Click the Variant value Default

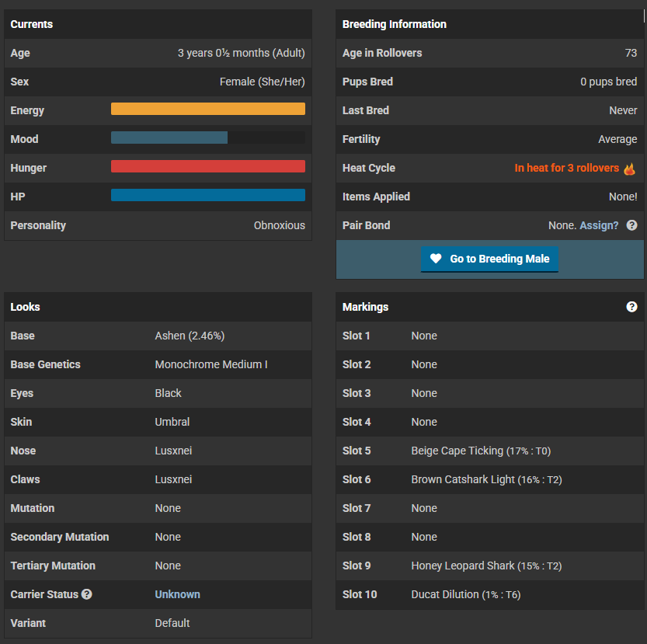172,623
